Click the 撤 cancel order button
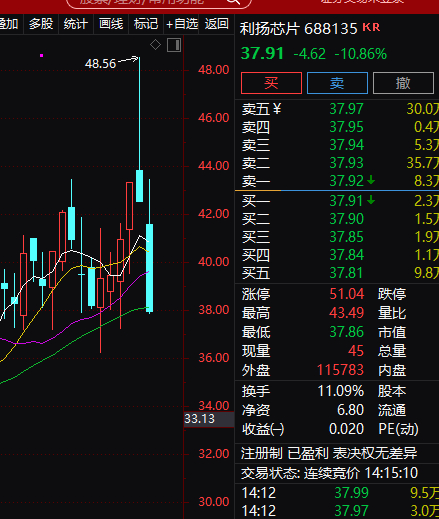Image resolution: width=439 pixels, height=519 pixels. pos(403,83)
